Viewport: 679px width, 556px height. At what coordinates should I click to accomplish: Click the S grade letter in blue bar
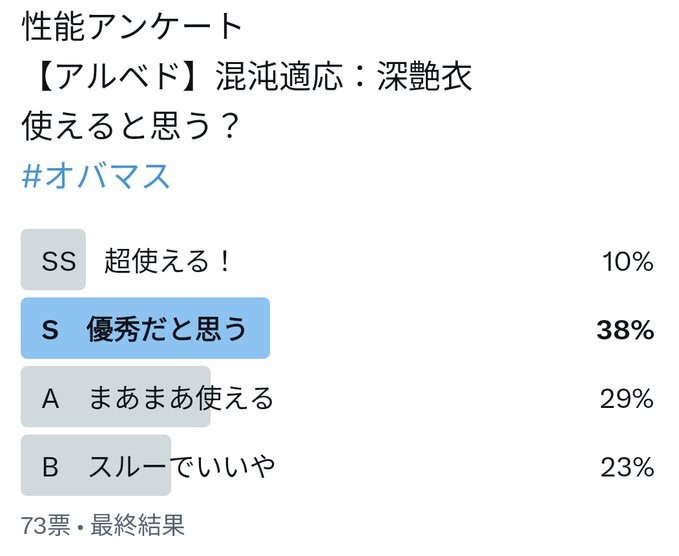50,329
